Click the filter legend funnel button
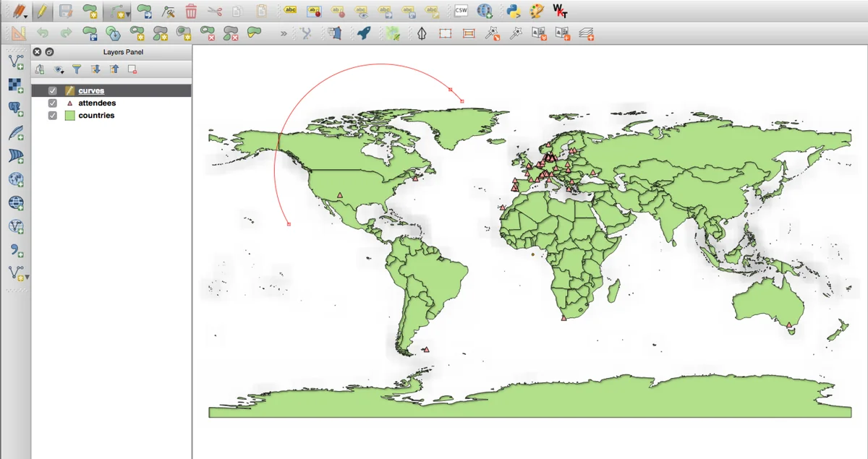This screenshot has height=459, width=868. click(x=77, y=69)
